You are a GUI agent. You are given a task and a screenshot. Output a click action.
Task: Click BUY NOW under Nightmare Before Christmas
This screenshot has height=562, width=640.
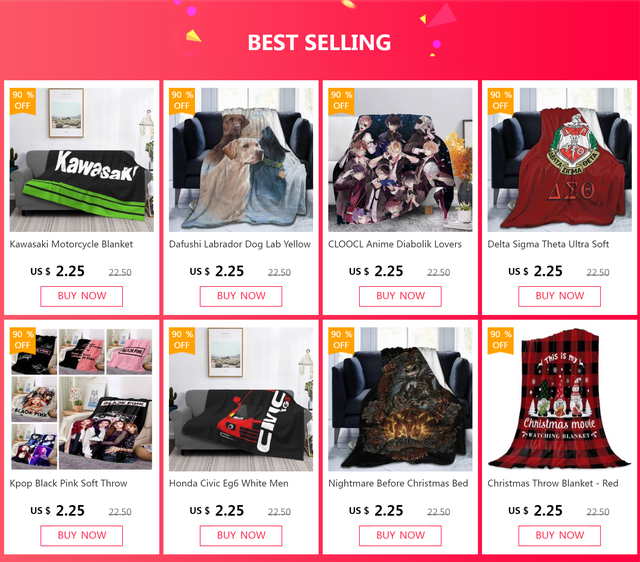click(x=400, y=535)
